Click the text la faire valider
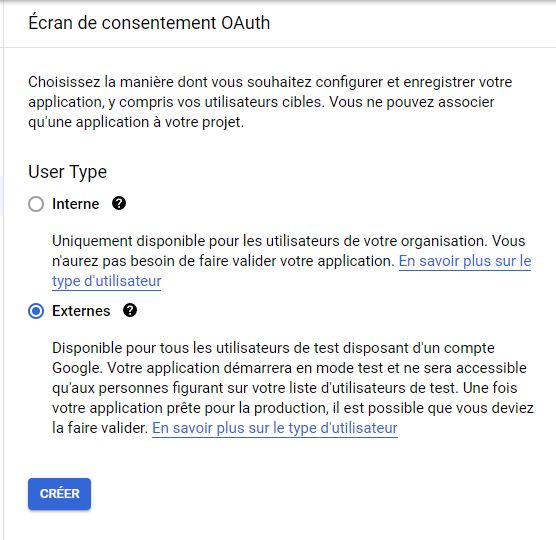The width and height of the screenshot is (556, 540). pos(100,428)
